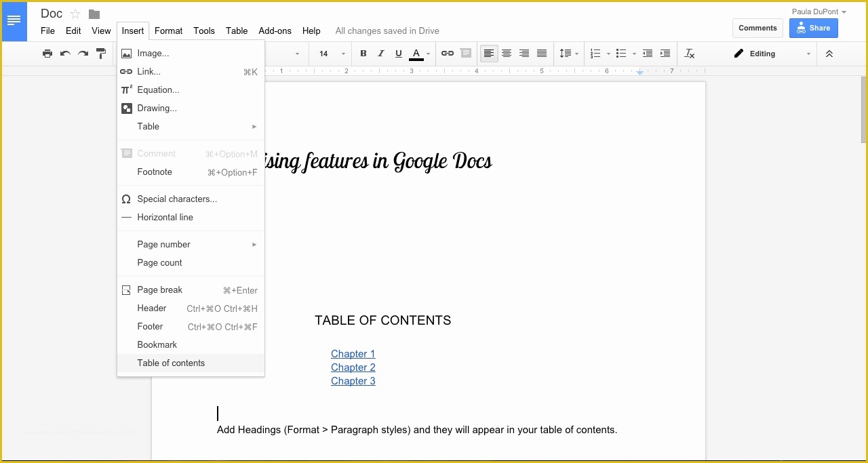This screenshot has width=868, height=463.
Task: Select Drawing... in the Insert menu
Action: pos(191,108)
